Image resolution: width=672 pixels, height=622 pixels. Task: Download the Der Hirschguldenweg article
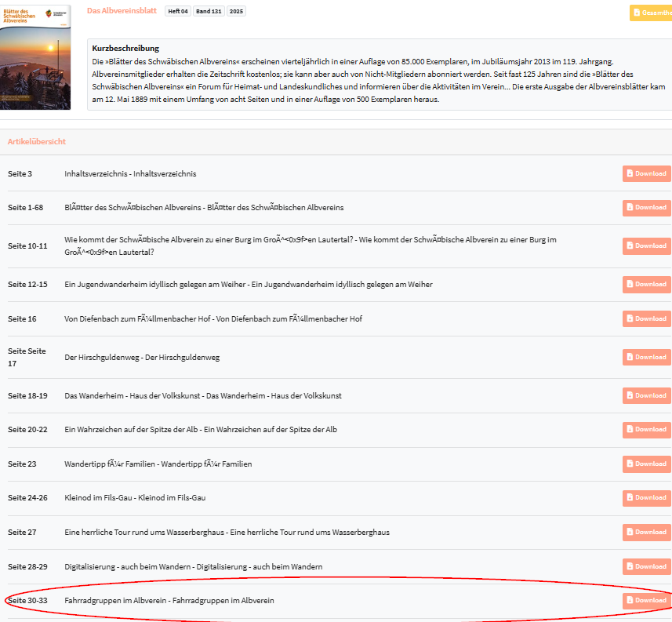click(x=646, y=357)
